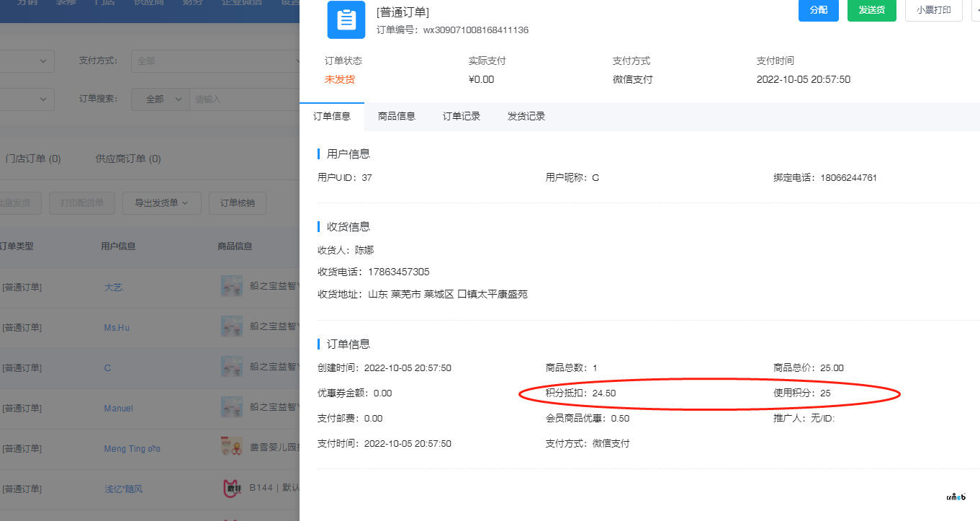Click the green 发送货 button

tap(872, 10)
